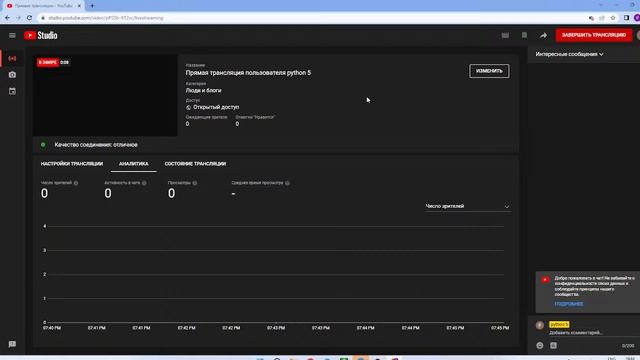Click the Открытый доступ visibility text
The image size is (640, 360).
(216, 107)
